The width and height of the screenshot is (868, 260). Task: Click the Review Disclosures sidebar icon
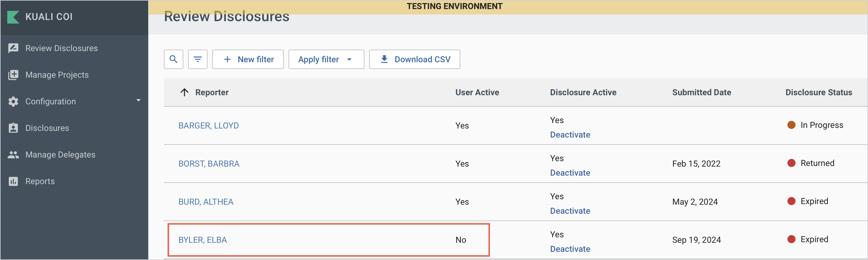point(13,48)
